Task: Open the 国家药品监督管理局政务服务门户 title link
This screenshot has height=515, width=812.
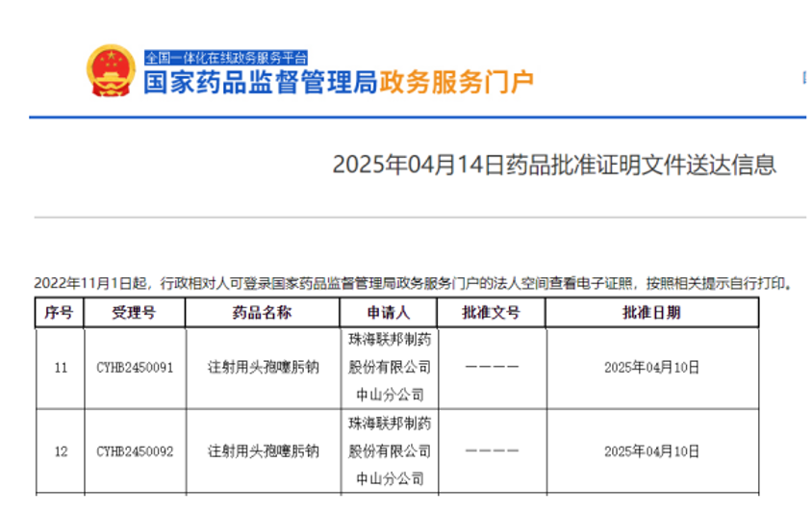Action: click(x=339, y=83)
